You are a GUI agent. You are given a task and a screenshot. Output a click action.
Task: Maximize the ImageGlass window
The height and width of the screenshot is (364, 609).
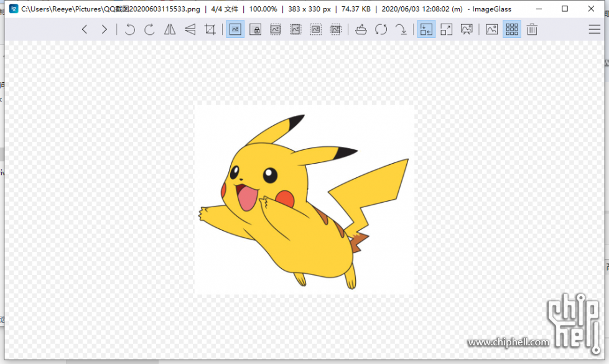(x=565, y=9)
